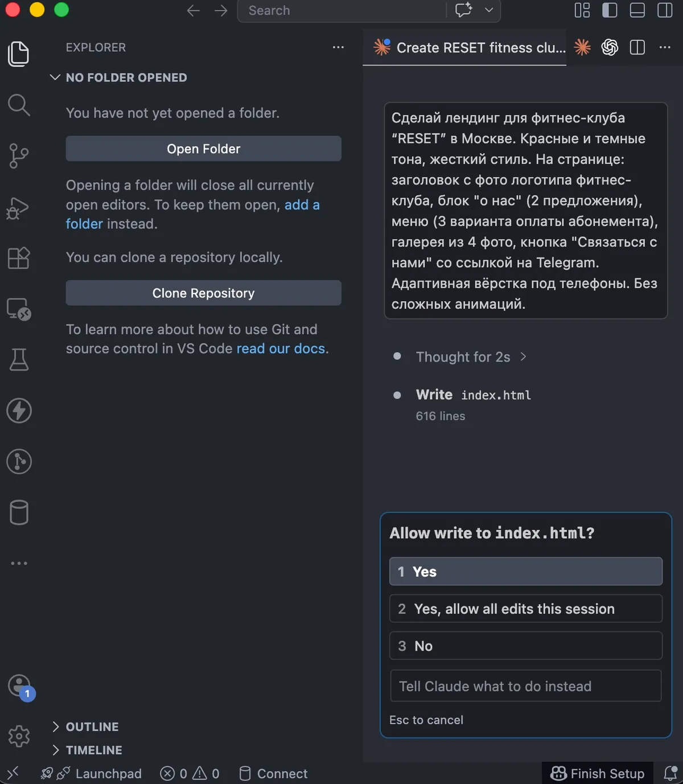This screenshot has width=683, height=784.
Task: Click the Open Folder button
Action: 203,149
